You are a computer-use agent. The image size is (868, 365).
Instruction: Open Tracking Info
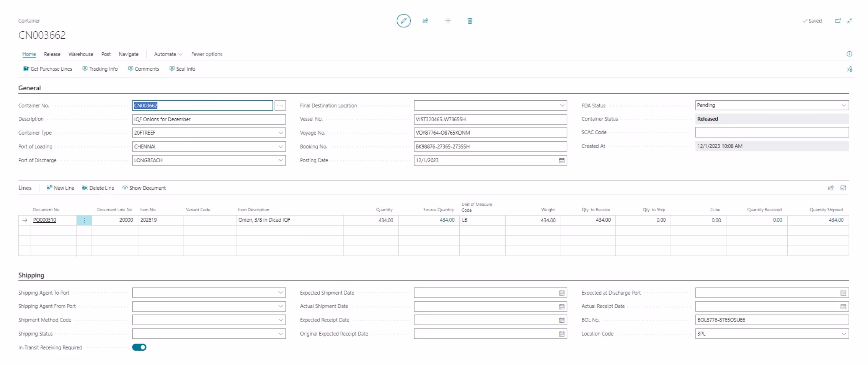100,69
